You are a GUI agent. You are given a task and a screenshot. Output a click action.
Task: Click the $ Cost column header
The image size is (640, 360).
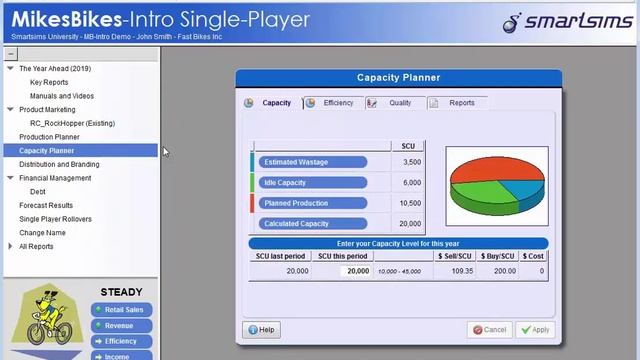click(x=533, y=256)
